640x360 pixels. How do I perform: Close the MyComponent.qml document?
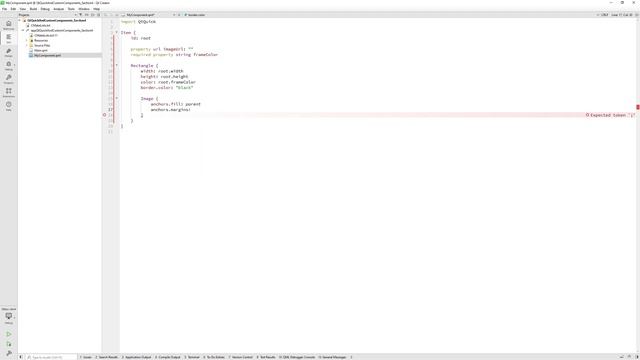[x=179, y=15]
